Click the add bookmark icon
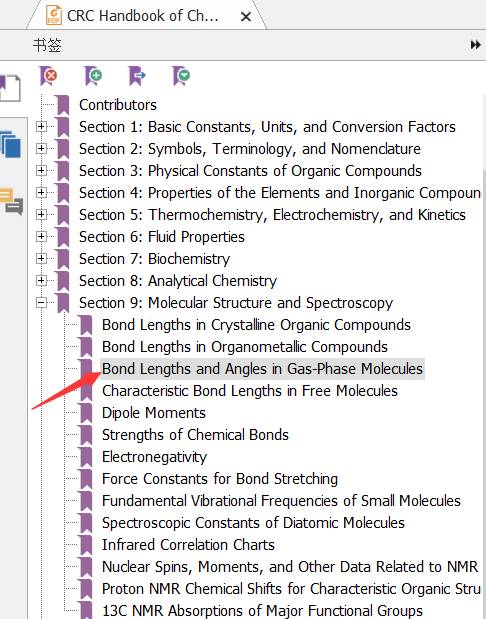The height and width of the screenshot is (619, 486). 93,75
